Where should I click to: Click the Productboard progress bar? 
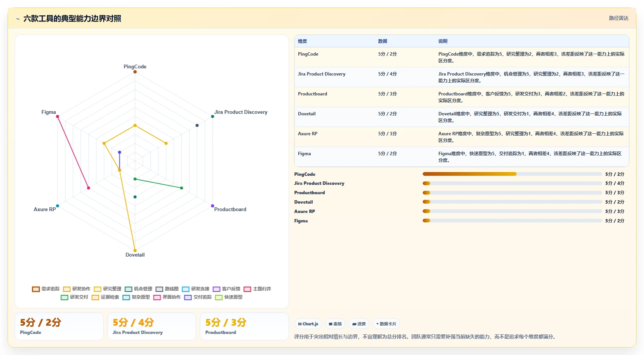512,193
